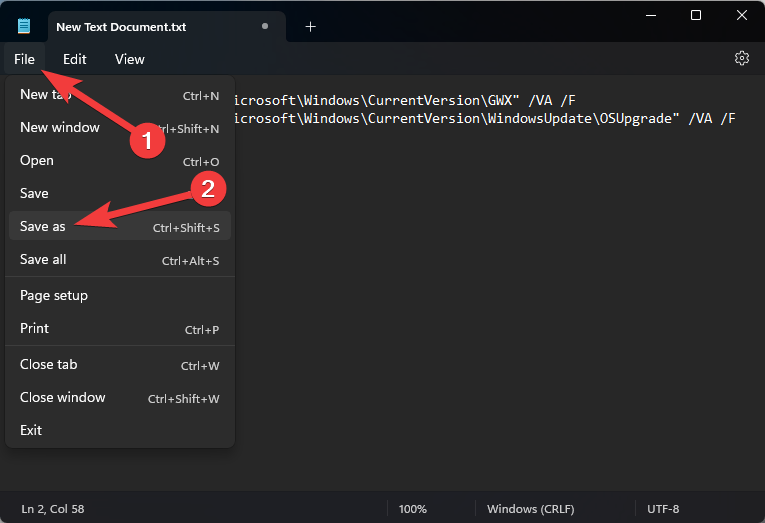Open the settings gear icon
Screen dimensions: 765x523
coord(741,58)
